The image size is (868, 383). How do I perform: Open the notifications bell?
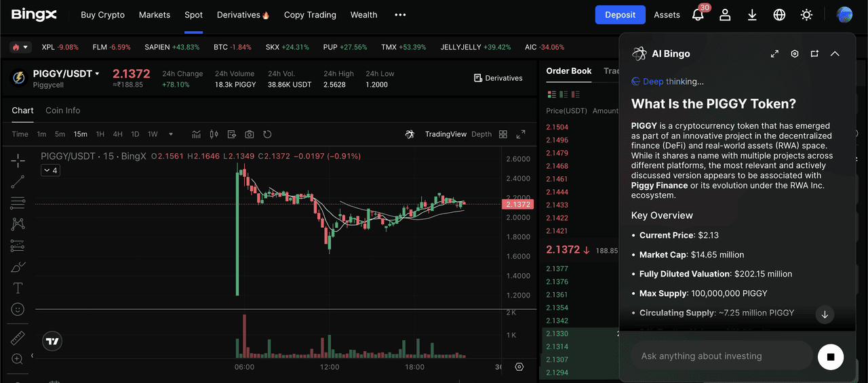698,15
